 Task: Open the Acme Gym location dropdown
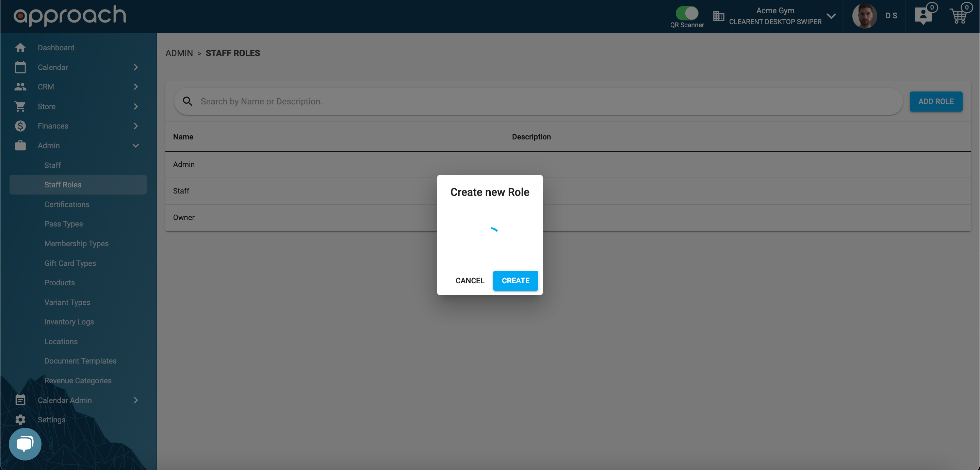coord(831,16)
